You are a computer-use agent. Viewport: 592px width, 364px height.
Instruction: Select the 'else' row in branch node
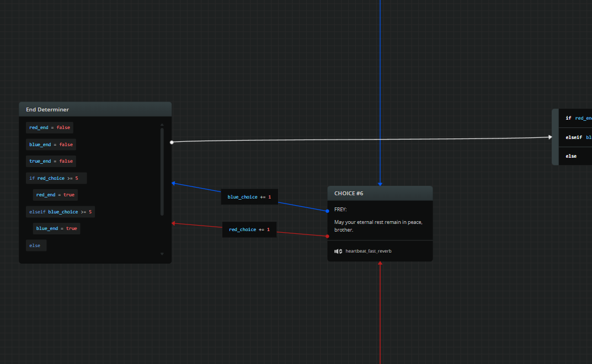572,156
